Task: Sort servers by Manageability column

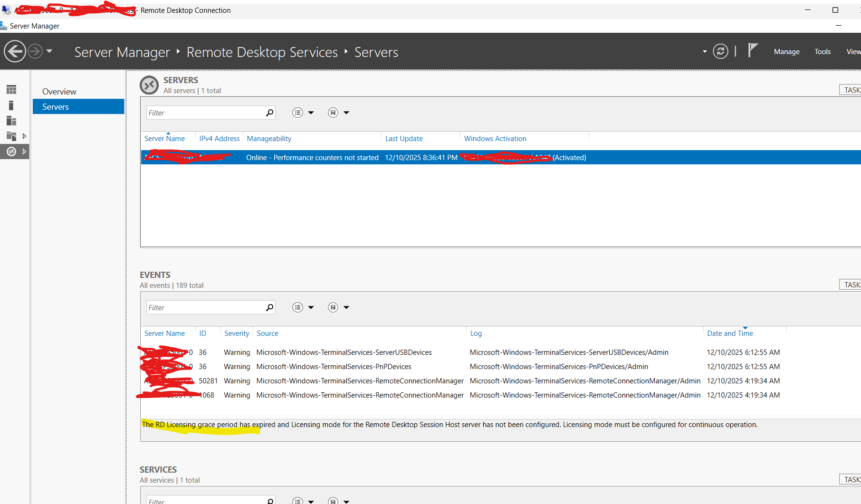Action: click(x=269, y=139)
